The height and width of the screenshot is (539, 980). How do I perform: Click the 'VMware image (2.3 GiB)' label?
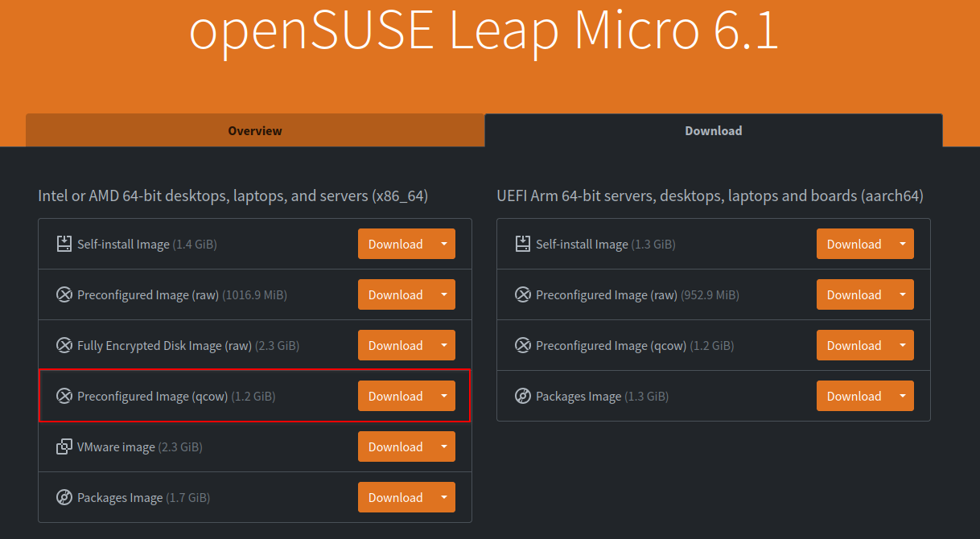click(x=140, y=446)
